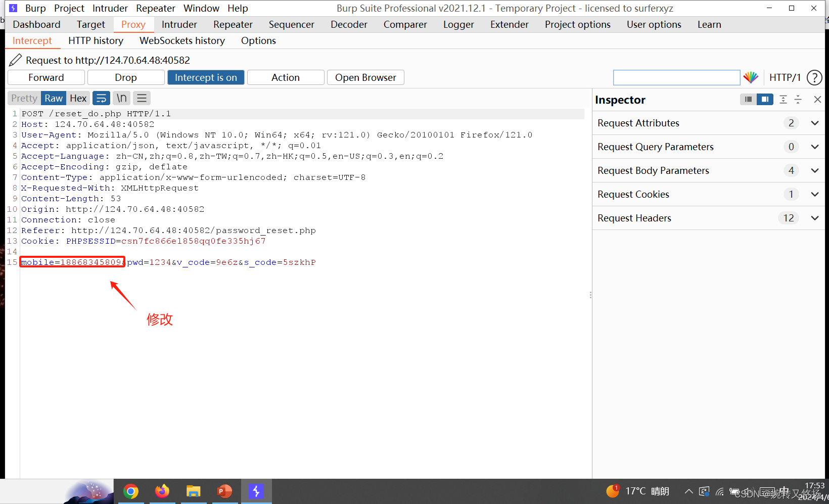829x504 pixels.
Task: Switch Inspector to split layout icon
Action: (765, 100)
